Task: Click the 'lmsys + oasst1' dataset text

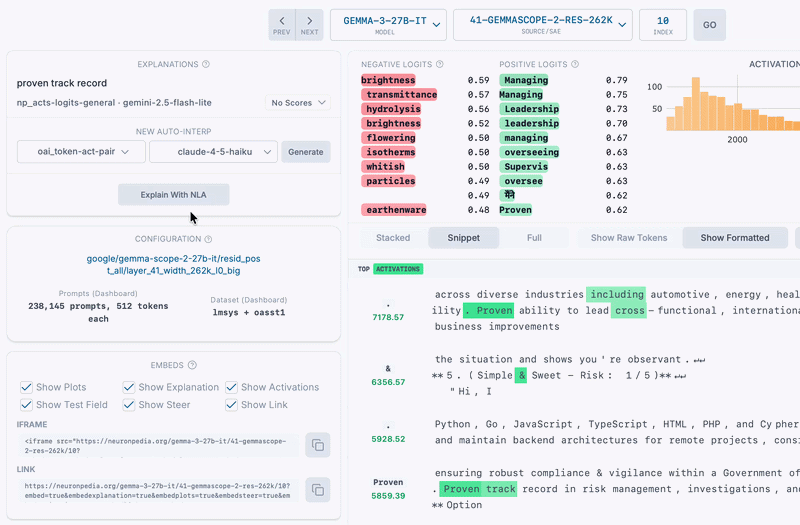Action: [249, 312]
